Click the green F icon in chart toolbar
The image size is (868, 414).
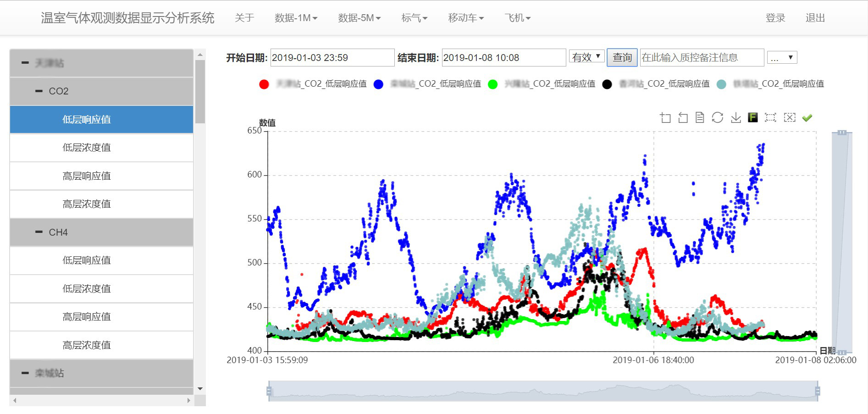point(752,118)
